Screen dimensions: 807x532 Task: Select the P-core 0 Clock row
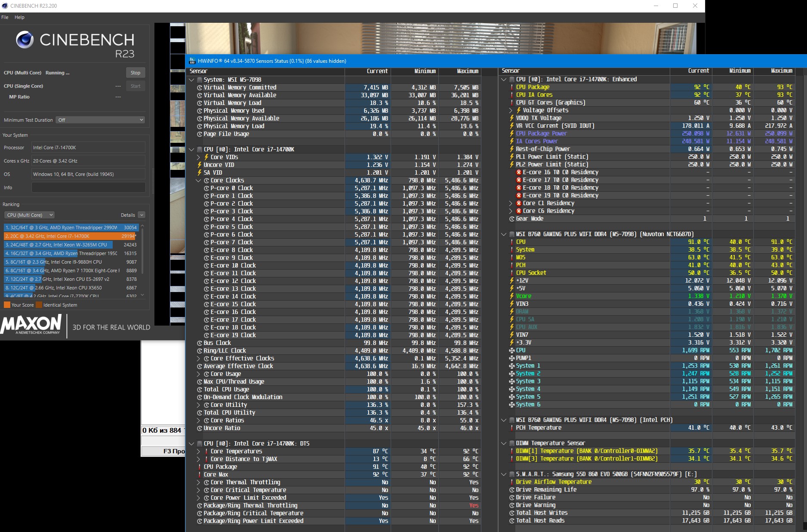[x=334, y=188]
